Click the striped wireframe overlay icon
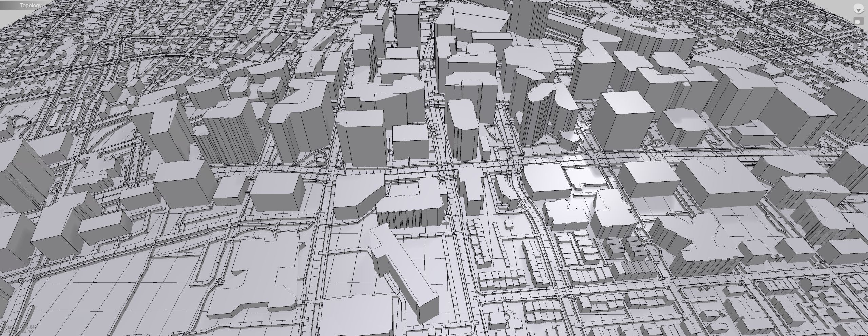The width and height of the screenshot is (868, 336). 859,33
